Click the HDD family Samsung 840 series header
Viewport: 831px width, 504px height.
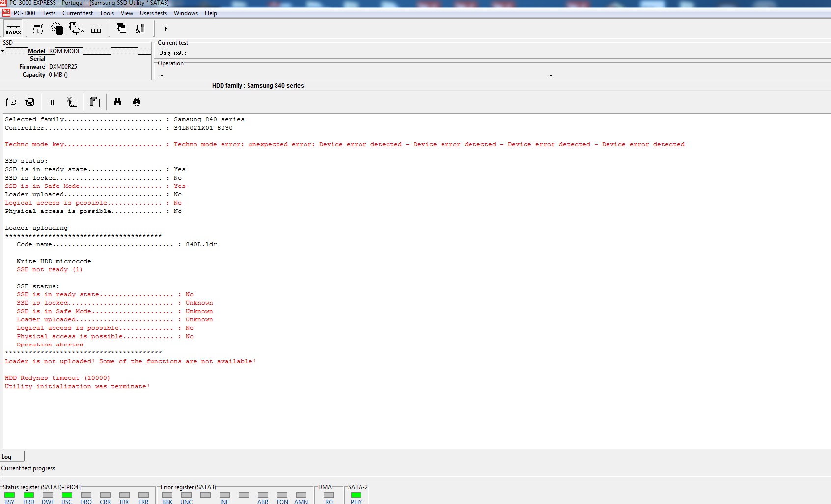(x=258, y=86)
